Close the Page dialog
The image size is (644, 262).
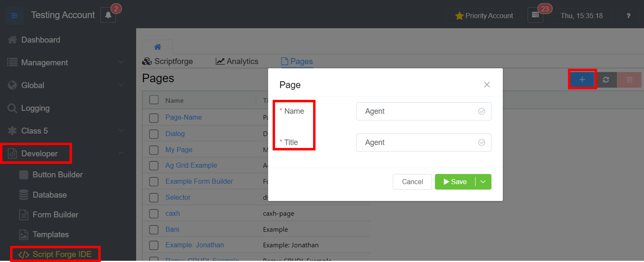pyautogui.click(x=487, y=85)
